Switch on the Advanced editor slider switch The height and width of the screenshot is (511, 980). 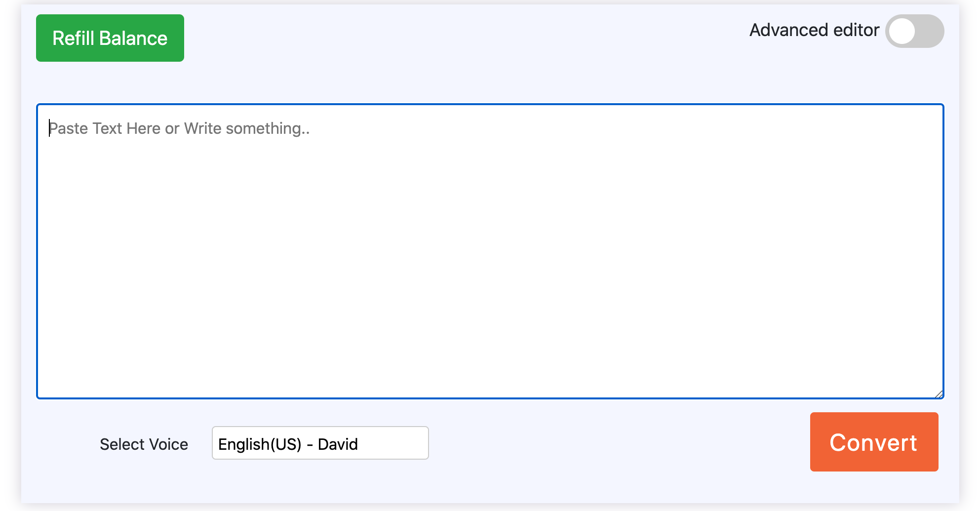click(914, 31)
